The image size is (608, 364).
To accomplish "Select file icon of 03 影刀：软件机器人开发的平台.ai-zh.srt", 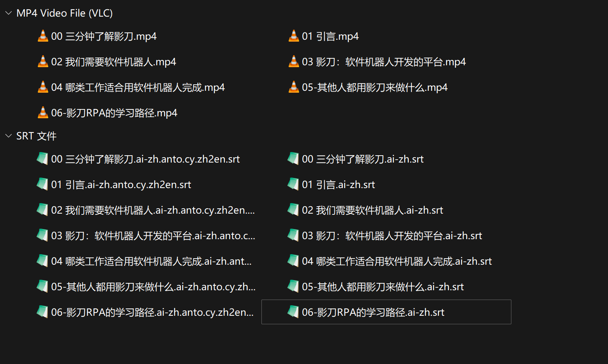I will (x=293, y=235).
